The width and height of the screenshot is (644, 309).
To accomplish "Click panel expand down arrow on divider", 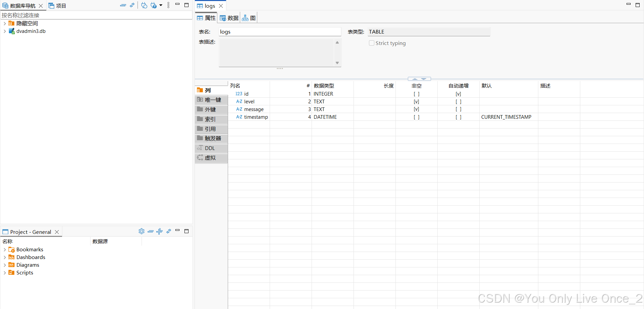I will point(424,79).
